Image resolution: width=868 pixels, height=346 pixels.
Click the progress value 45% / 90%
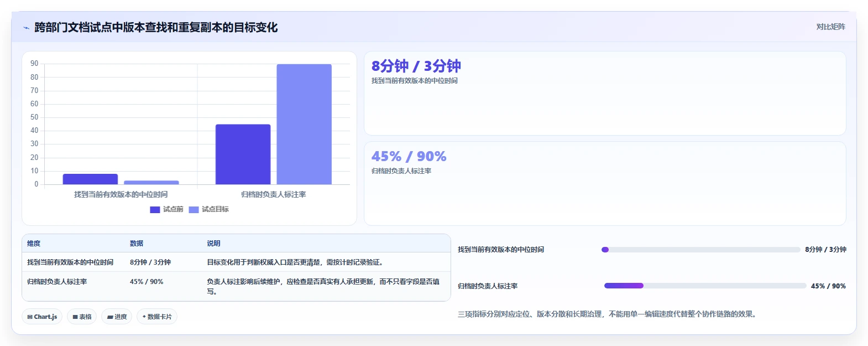click(x=828, y=286)
